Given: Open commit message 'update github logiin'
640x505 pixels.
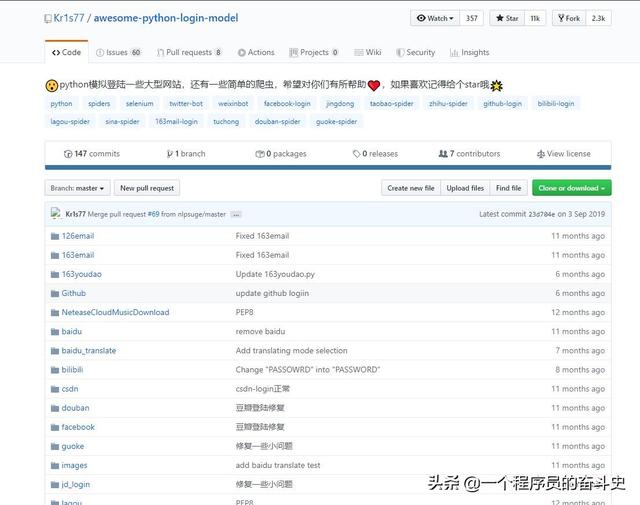Looking at the screenshot, I should click(272, 293).
